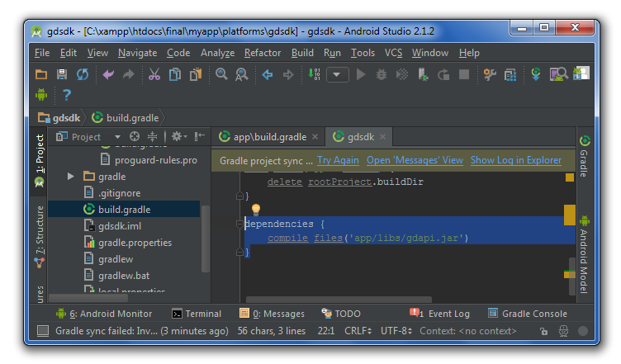Click the Copy icon in toolbar

click(175, 74)
